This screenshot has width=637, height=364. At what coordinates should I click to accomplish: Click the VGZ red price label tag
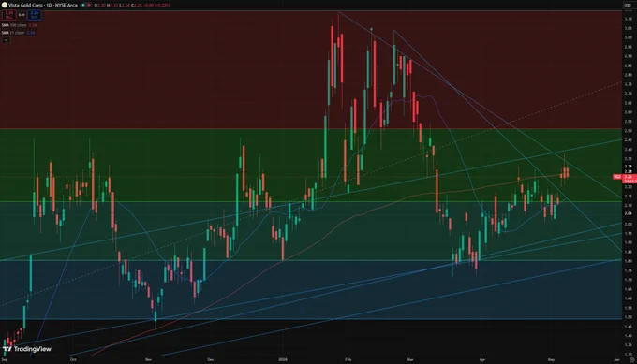click(617, 177)
